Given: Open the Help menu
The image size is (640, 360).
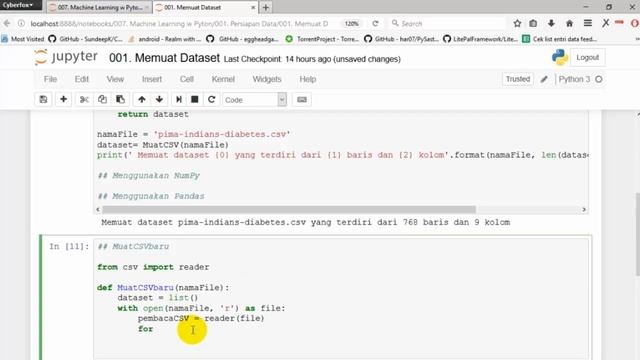Looking at the screenshot, I should [308, 79].
